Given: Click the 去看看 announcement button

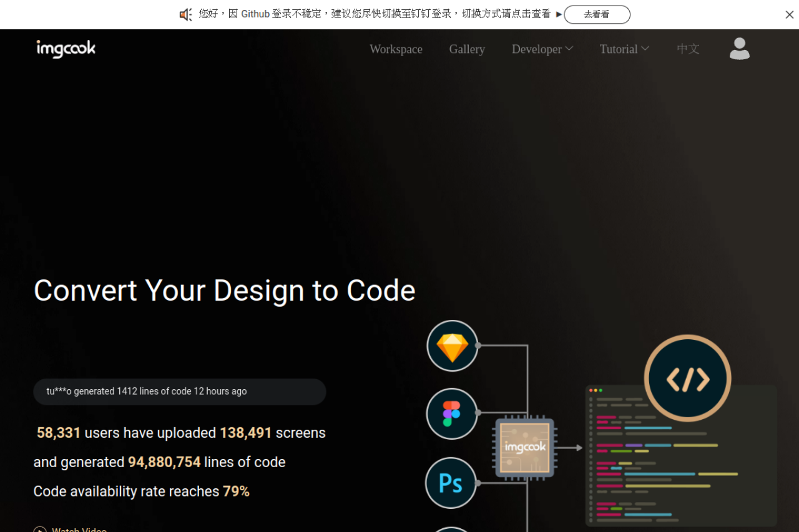Looking at the screenshot, I should (x=597, y=14).
